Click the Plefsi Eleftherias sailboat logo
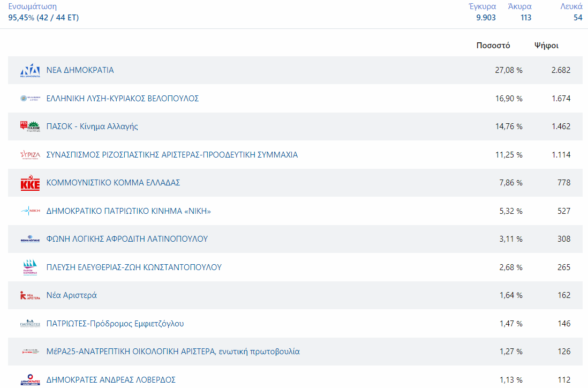Image resolution: width=588 pixels, height=388 pixels. (30, 267)
